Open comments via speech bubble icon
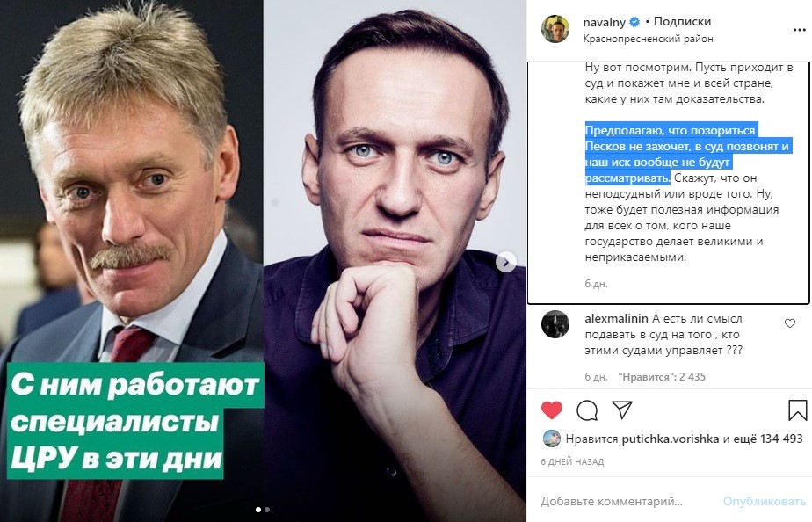This screenshot has width=812, height=522. pos(587,410)
